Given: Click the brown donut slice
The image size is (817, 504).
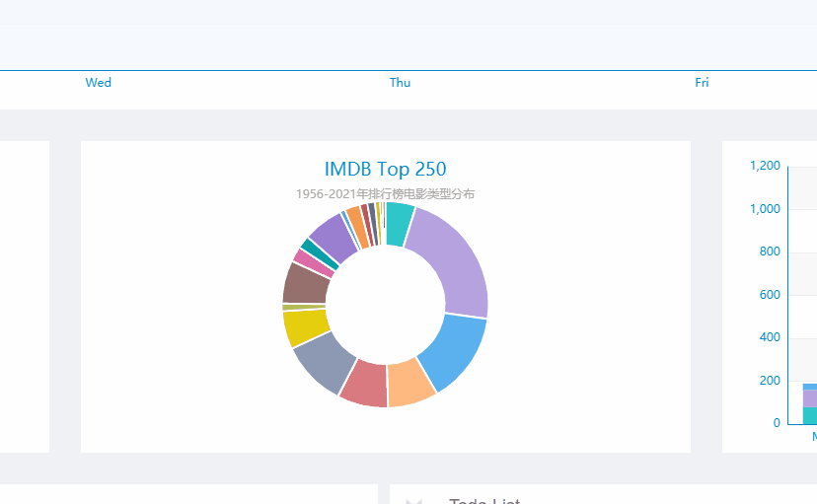Looking at the screenshot, I should [x=306, y=284].
